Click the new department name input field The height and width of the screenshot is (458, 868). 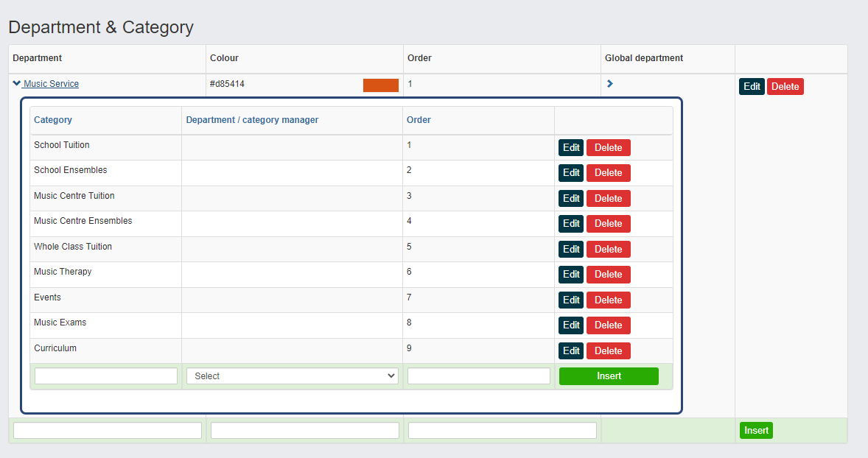coord(108,430)
